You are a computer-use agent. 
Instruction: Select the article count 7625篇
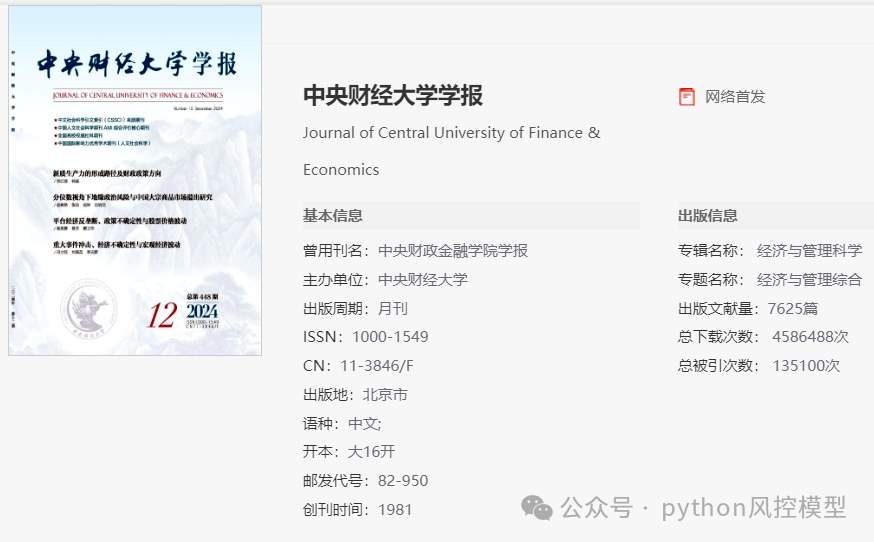click(x=793, y=309)
